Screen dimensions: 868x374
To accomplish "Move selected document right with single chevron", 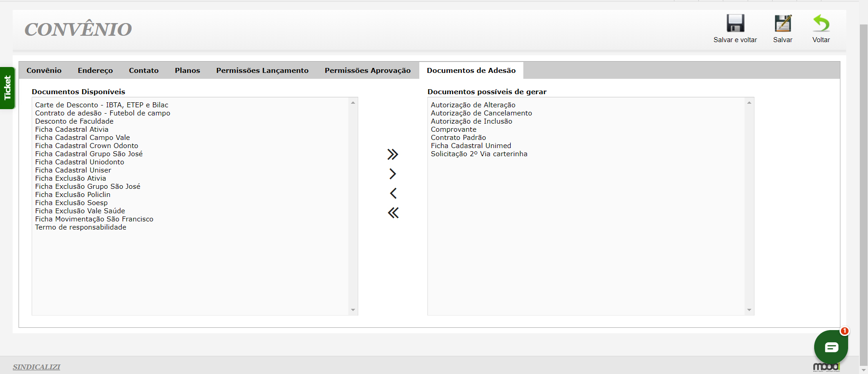I will [393, 174].
